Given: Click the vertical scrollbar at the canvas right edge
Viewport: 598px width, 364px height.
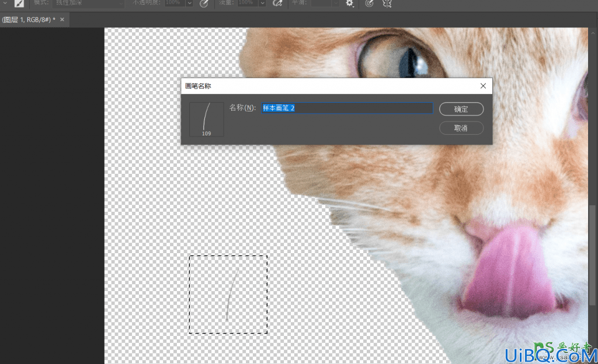Looking at the screenshot, I should pyautogui.click(x=592, y=255).
